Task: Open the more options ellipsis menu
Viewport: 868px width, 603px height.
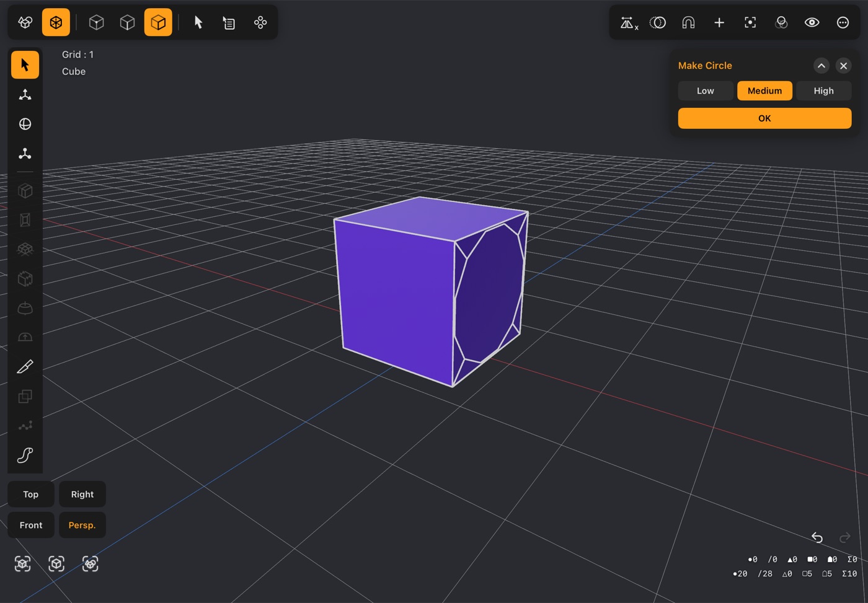Action: click(843, 22)
